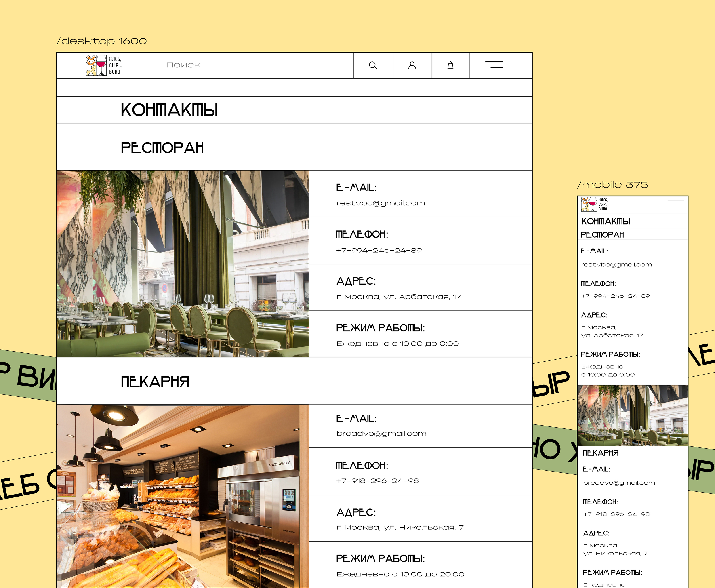The width and height of the screenshot is (715, 588).
Task: Click the address Никольская, 7 on desktop
Action: click(400, 527)
